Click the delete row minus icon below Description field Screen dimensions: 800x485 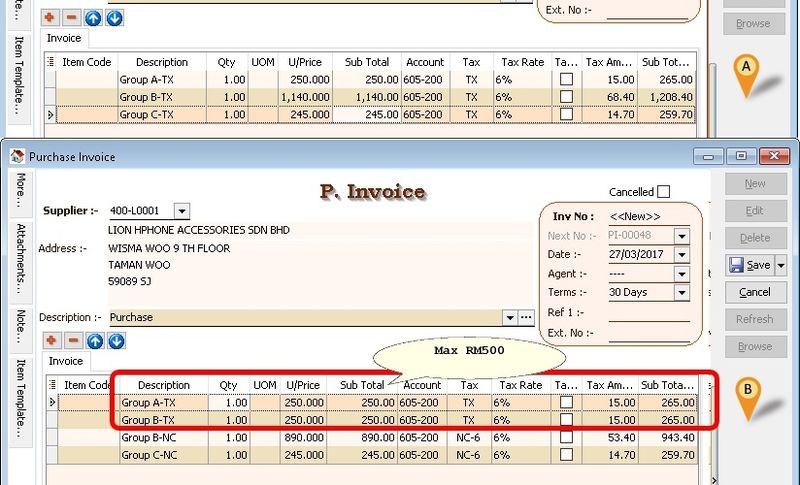pos(72,341)
